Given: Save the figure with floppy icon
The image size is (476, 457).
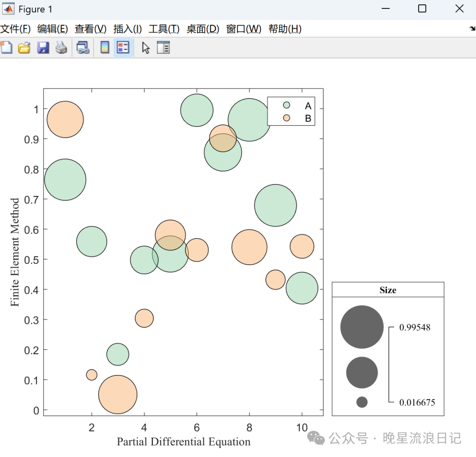Looking at the screenshot, I should (43, 48).
